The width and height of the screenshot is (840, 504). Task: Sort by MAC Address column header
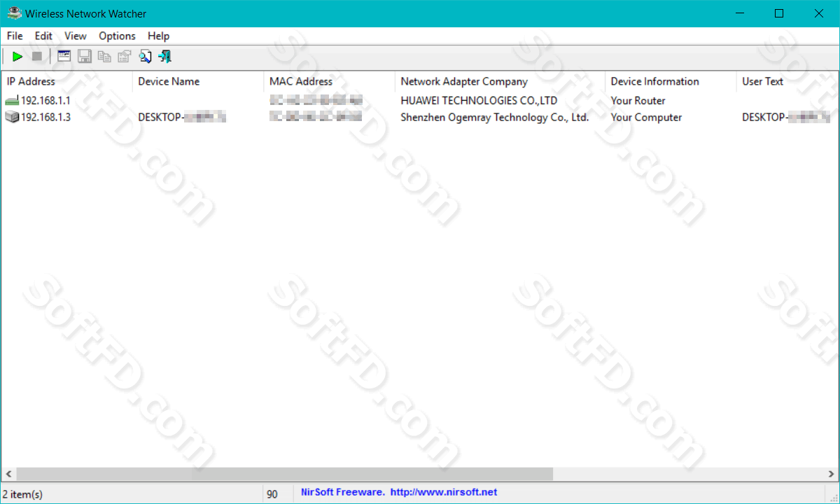click(x=329, y=81)
